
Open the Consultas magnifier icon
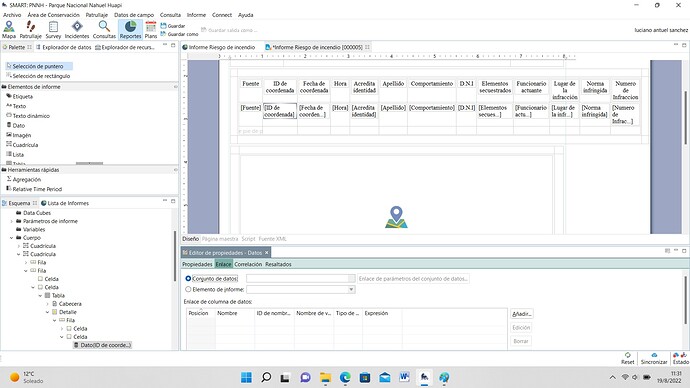click(x=104, y=29)
